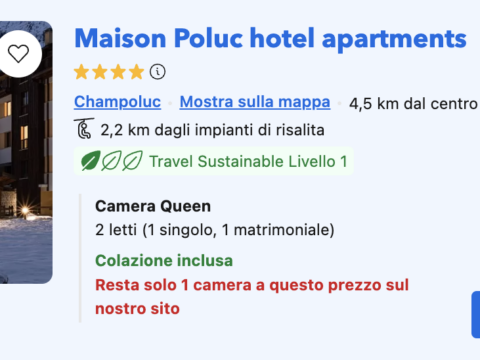Open the hotel photo thumbnail
Image resolution: width=480 pixels, height=360 pixels.
tap(26, 152)
